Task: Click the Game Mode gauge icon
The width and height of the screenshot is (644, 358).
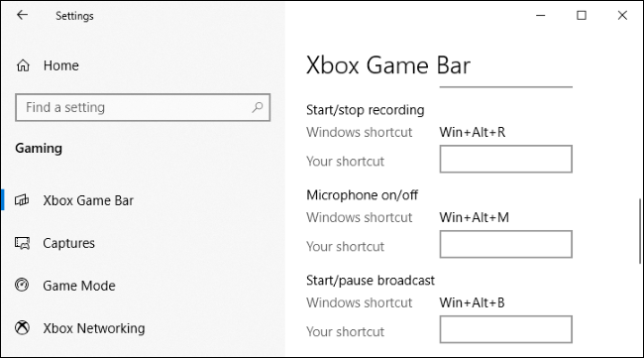Action: click(22, 285)
